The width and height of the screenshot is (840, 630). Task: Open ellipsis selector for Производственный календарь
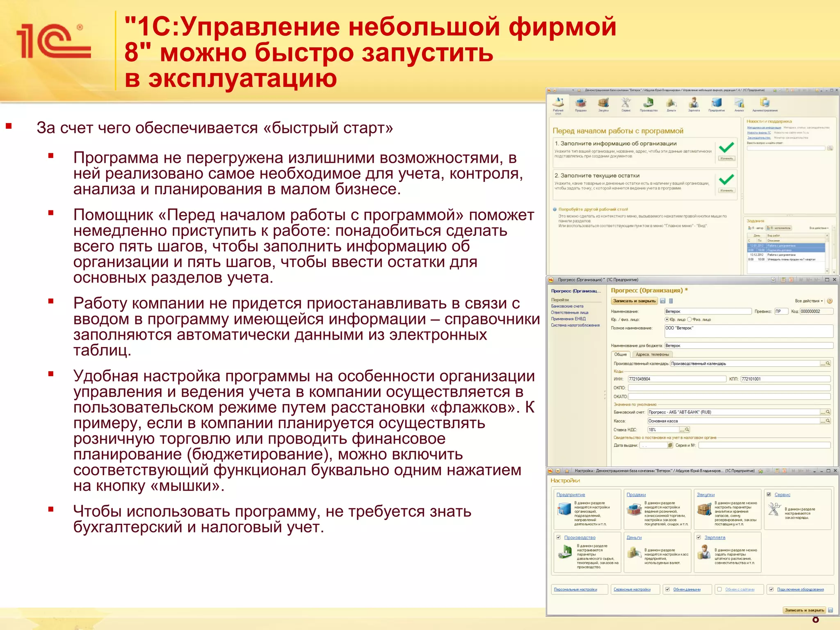(x=822, y=363)
